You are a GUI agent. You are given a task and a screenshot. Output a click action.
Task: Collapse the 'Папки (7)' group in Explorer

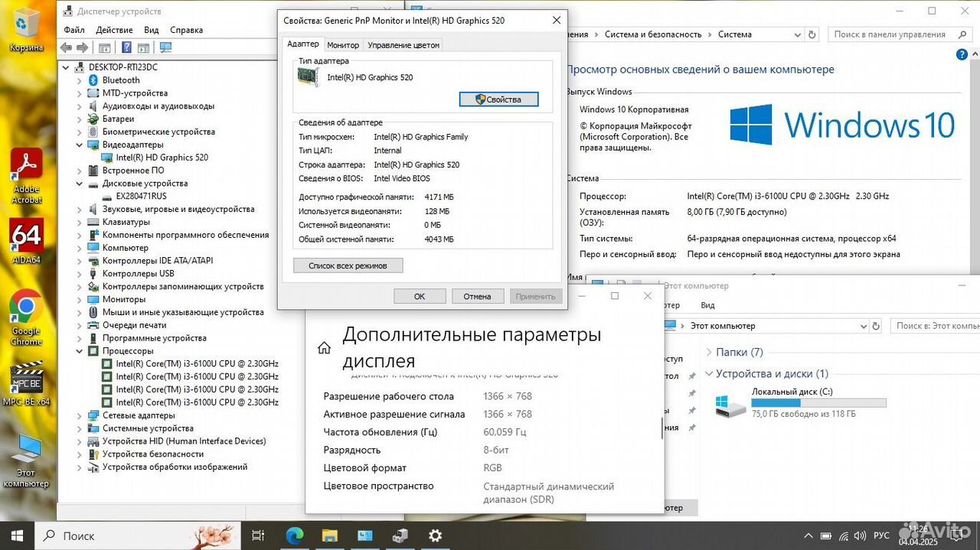pos(707,352)
